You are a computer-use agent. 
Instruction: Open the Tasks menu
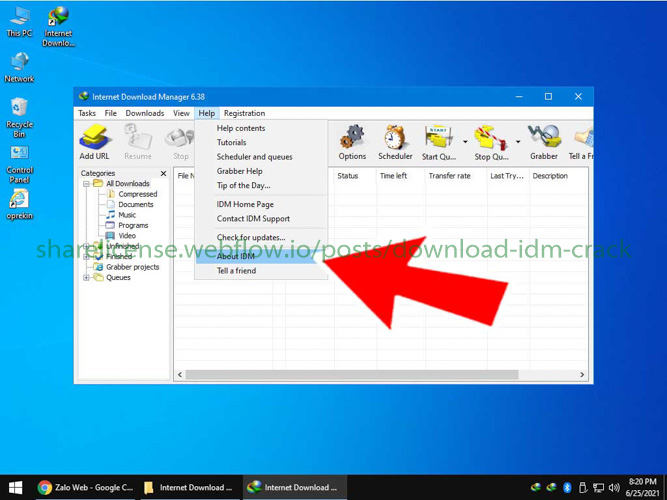click(87, 113)
